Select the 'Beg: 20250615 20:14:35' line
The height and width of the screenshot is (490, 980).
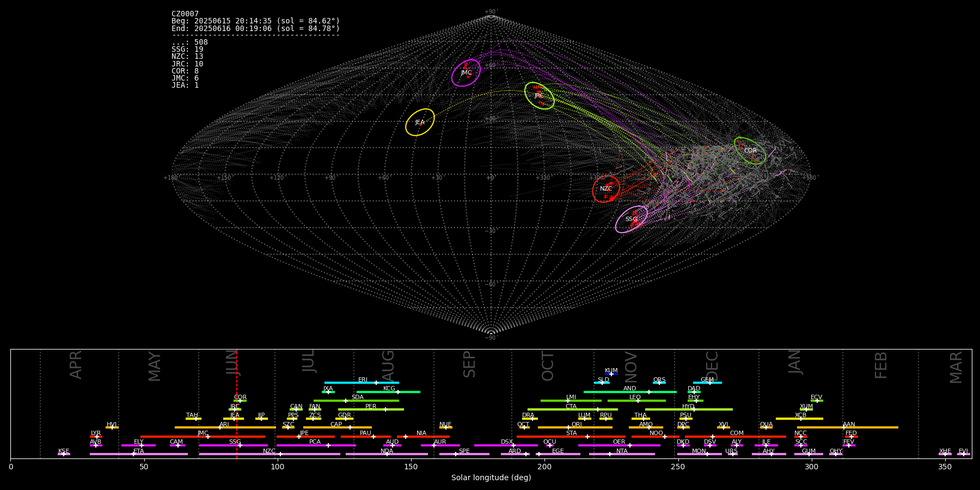(255, 21)
